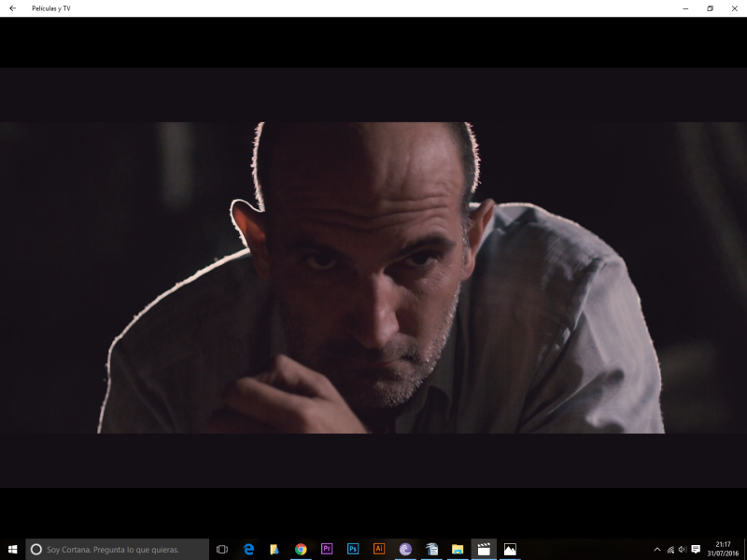This screenshot has width=747, height=560.
Task: Restore down the Películas y TV window
Action: [x=710, y=8]
